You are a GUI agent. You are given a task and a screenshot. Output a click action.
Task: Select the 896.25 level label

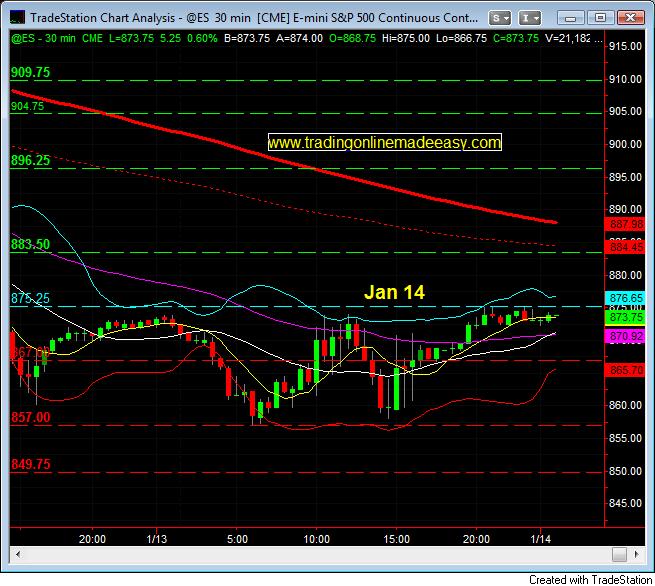(30, 160)
